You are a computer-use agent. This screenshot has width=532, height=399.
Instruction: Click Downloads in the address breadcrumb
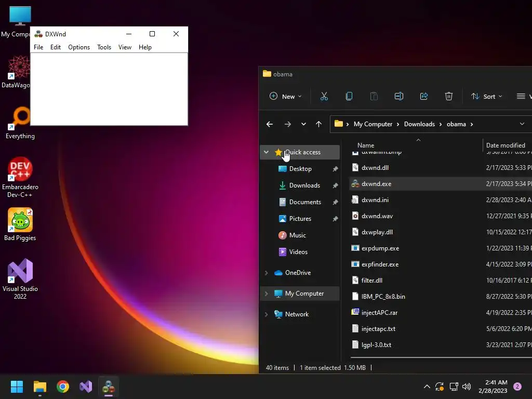(x=419, y=124)
